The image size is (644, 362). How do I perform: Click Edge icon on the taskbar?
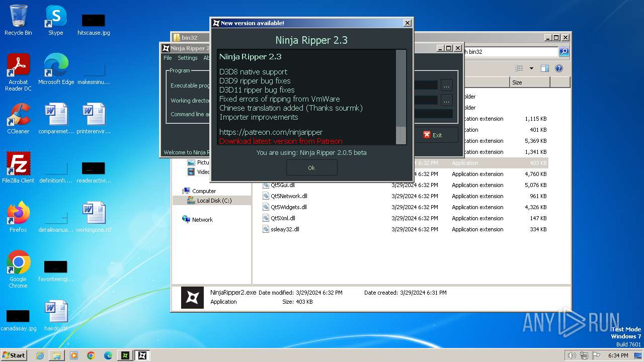[x=108, y=355]
